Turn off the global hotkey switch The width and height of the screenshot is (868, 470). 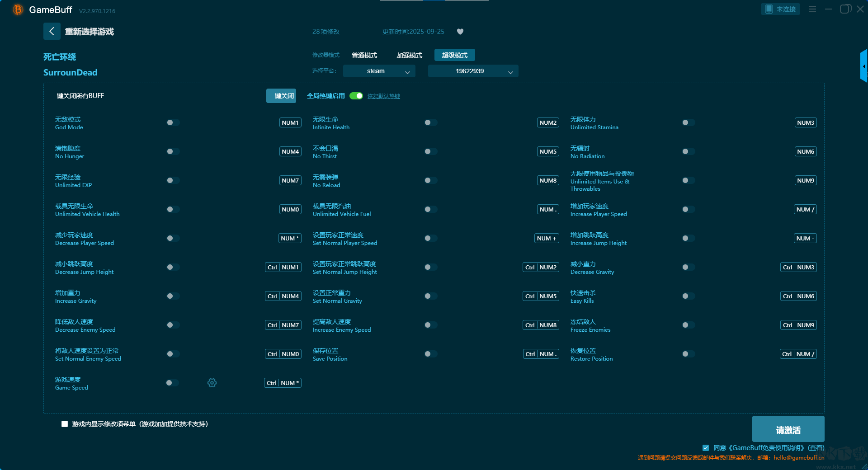(356, 96)
